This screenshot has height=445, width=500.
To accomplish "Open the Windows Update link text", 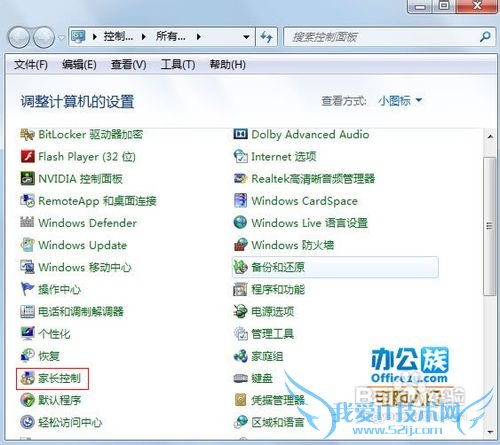I will [x=83, y=245].
